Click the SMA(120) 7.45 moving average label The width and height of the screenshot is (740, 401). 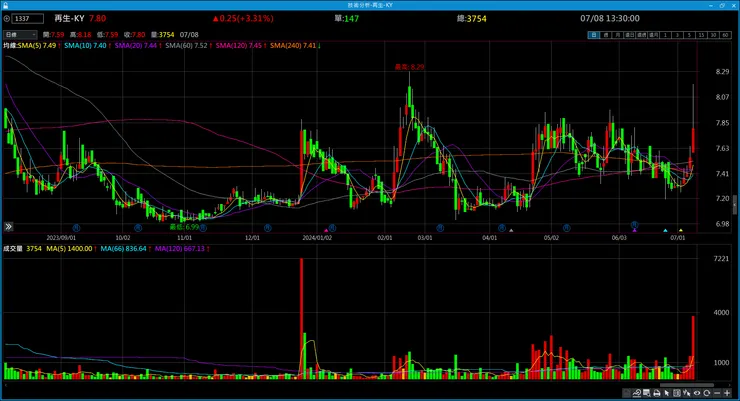(239, 46)
